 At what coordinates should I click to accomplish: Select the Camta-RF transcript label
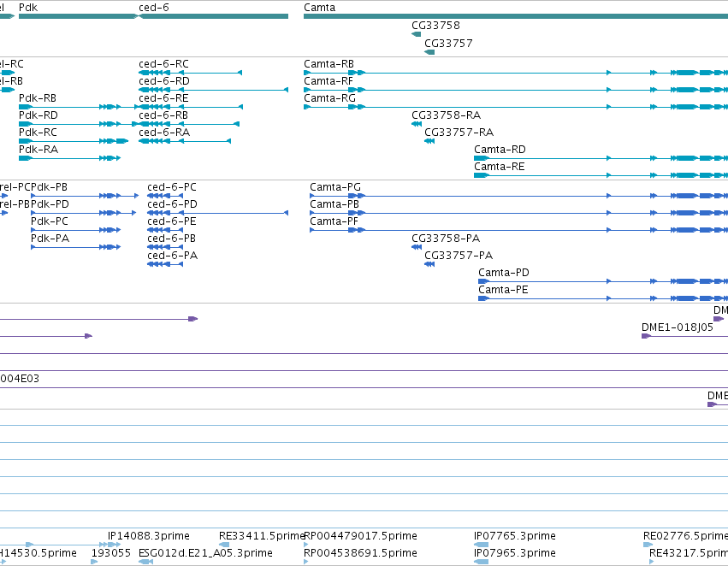point(328,81)
